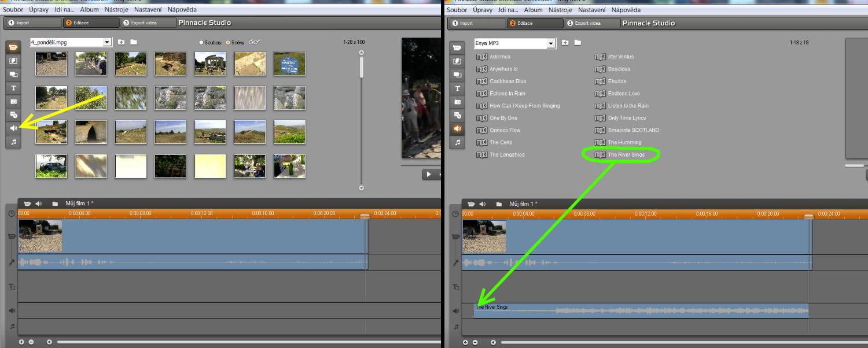
Task: Open Music album tab in left window
Action: coord(13,142)
